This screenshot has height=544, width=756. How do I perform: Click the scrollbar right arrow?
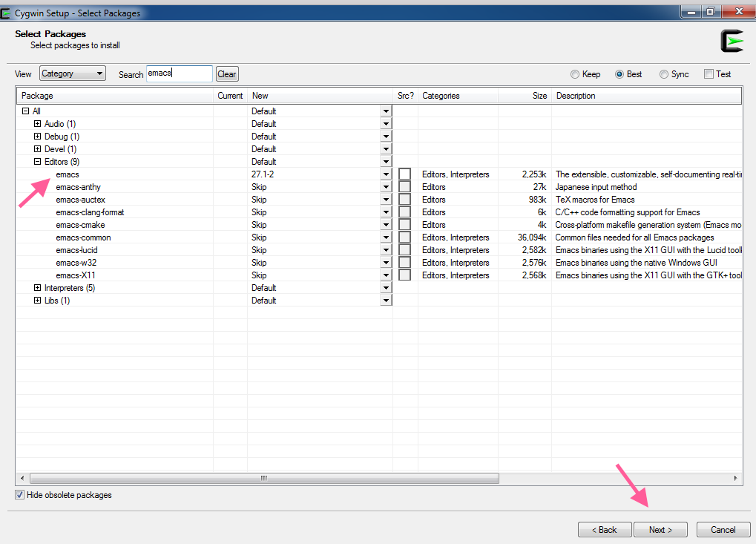coord(735,478)
